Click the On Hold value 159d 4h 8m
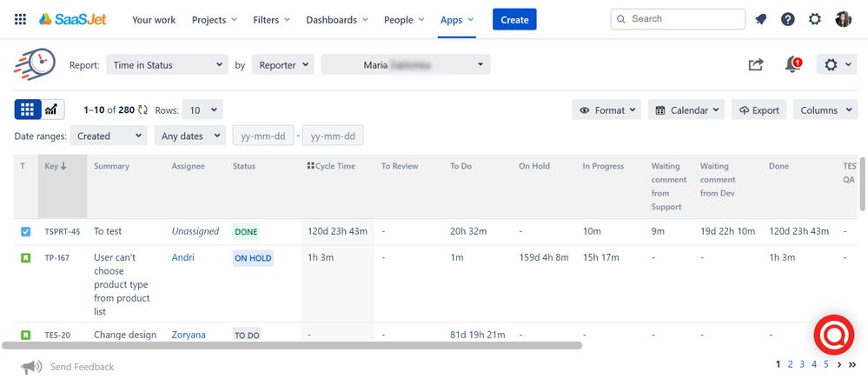This screenshot has width=868, height=392. [x=544, y=257]
